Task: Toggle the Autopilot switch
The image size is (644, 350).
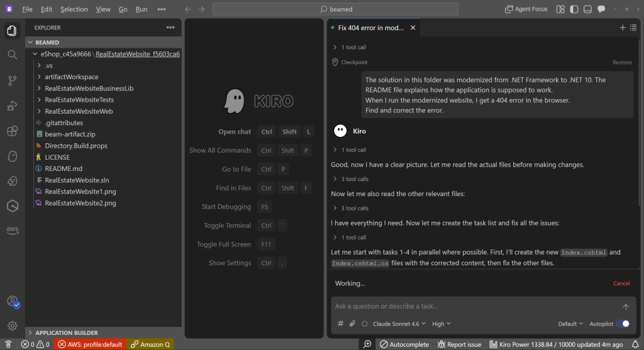Action: pyautogui.click(x=623, y=324)
